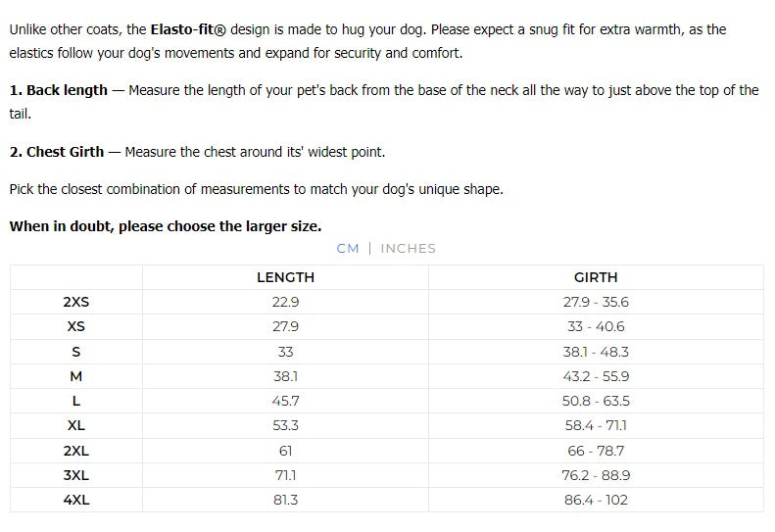The height and width of the screenshot is (532, 775).
Task: Click the 1. Back length heading
Action: (59, 90)
